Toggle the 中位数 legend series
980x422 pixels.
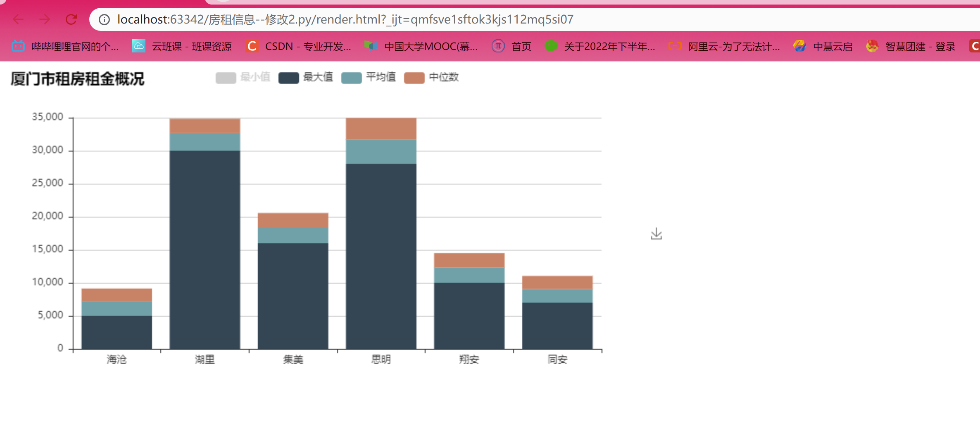(x=432, y=77)
